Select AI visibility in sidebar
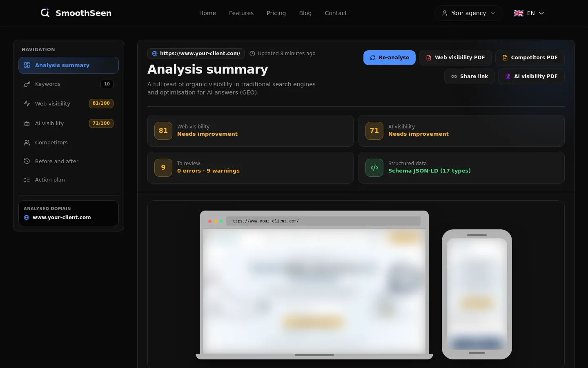588x368 pixels. pyautogui.click(x=69, y=123)
